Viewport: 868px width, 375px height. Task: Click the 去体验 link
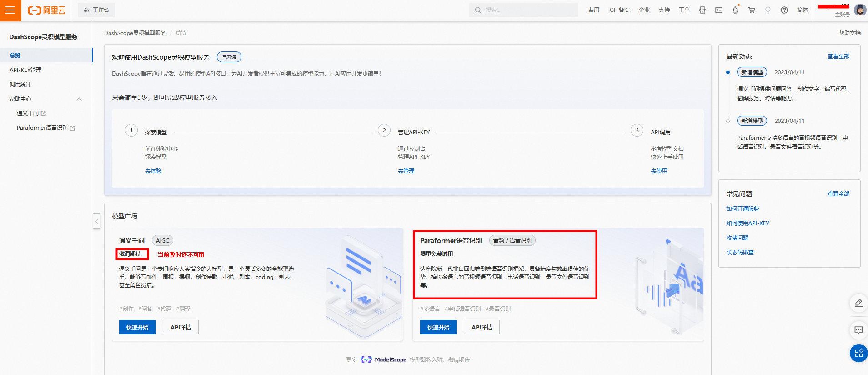(x=153, y=171)
